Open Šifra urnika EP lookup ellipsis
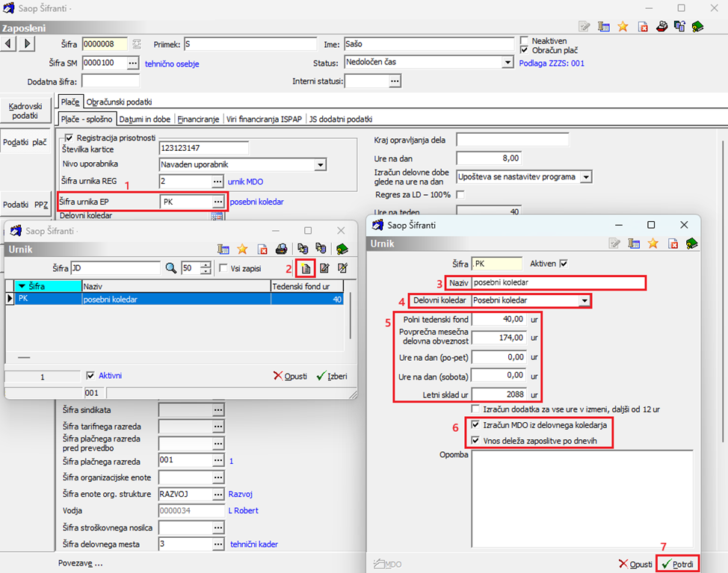Viewport: 728px width, 573px height. tap(218, 202)
